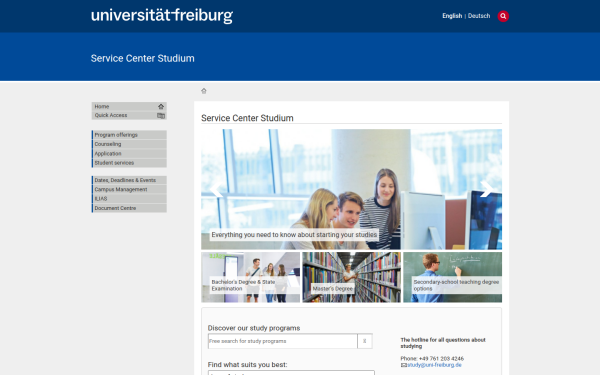600x375 pixels.
Task: Click the 'Discover our study programs' heading
Action: pyautogui.click(x=254, y=328)
